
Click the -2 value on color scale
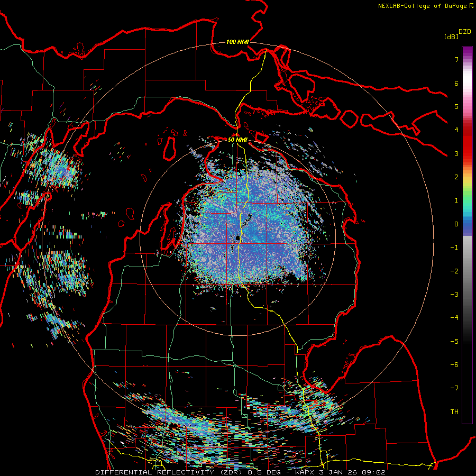point(454,271)
